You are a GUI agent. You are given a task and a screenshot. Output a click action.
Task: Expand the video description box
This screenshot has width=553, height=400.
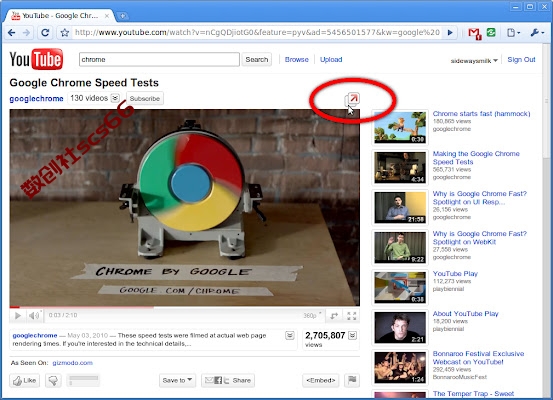point(290,335)
